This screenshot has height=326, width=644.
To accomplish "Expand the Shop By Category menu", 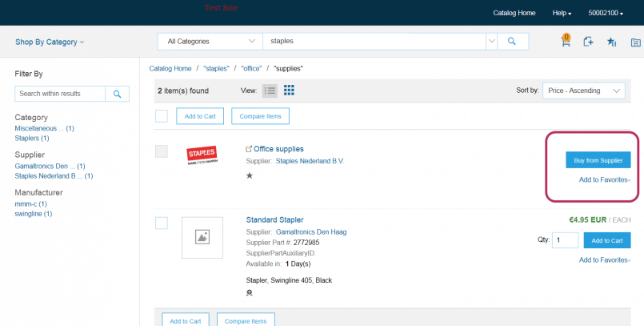I will click(x=50, y=42).
